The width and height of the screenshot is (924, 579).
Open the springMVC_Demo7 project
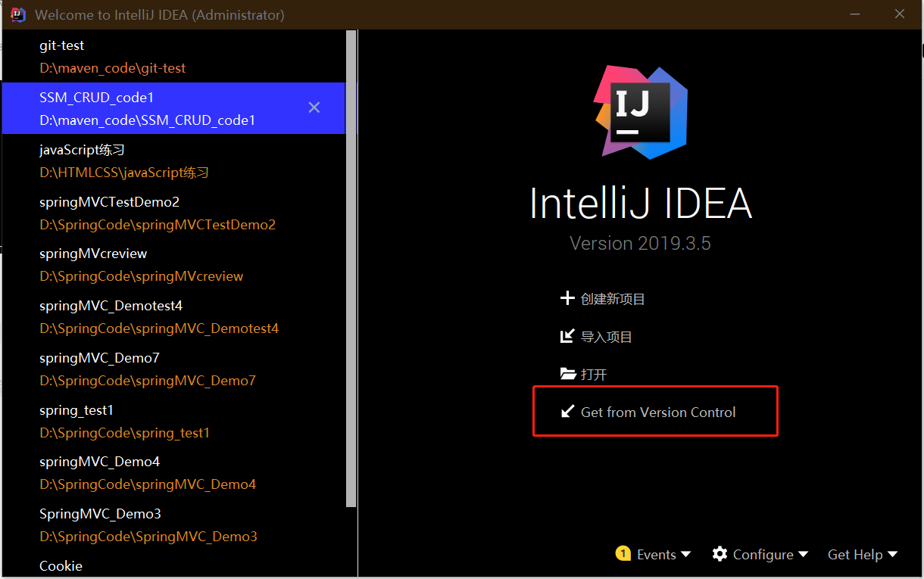click(x=173, y=369)
